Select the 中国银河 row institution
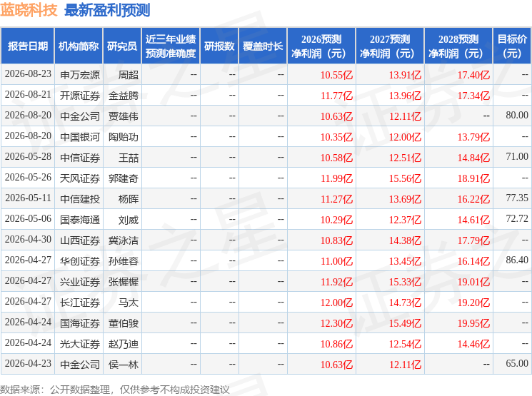This screenshot has height=396, width=532. coord(80,137)
